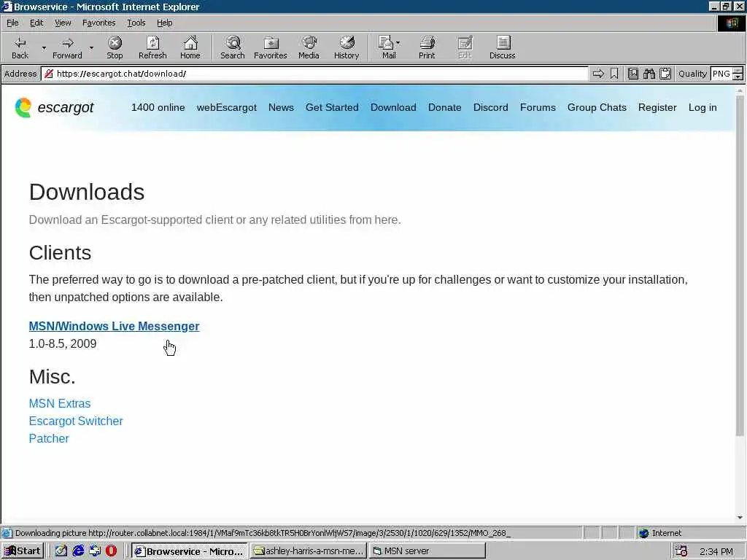Stop page loading with the Stop button
This screenshot has height=560, width=747.
(115, 47)
